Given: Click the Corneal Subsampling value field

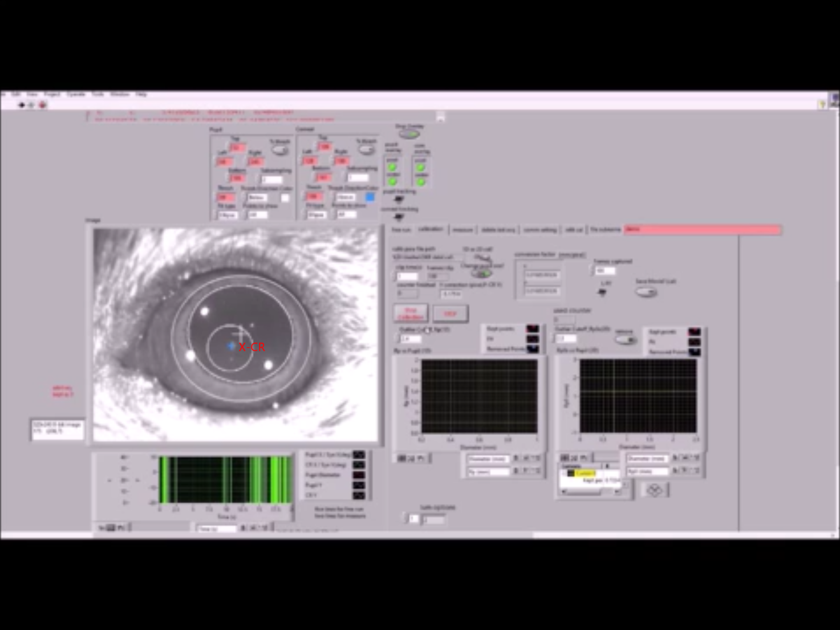Looking at the screenshot, I should click(358, 178).
